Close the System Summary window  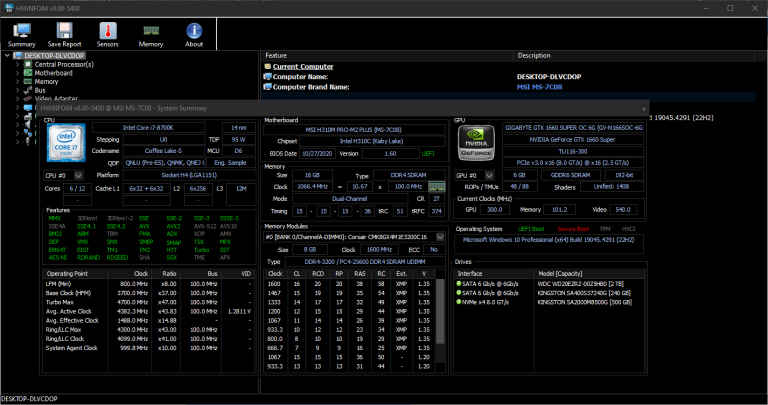[x=644, y=107]
